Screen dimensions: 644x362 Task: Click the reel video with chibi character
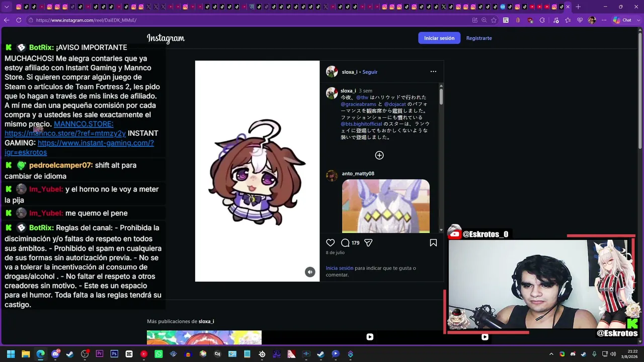click(257, 171)
